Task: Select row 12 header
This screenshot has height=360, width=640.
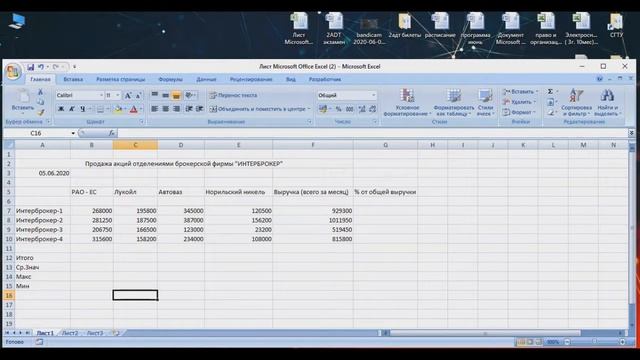Action: coord(9,258)
